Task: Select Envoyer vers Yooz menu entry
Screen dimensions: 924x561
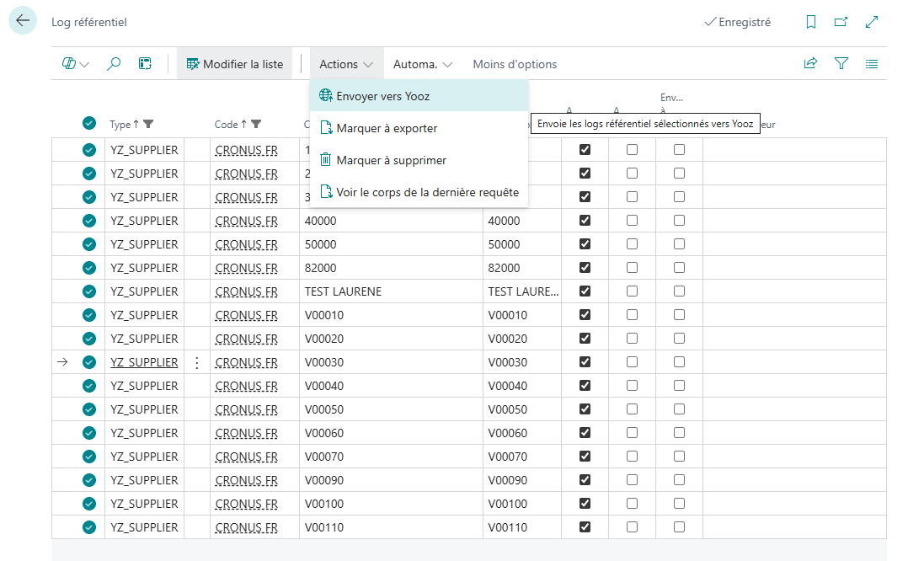Action: pyautogui.click(x=383, y=96)
